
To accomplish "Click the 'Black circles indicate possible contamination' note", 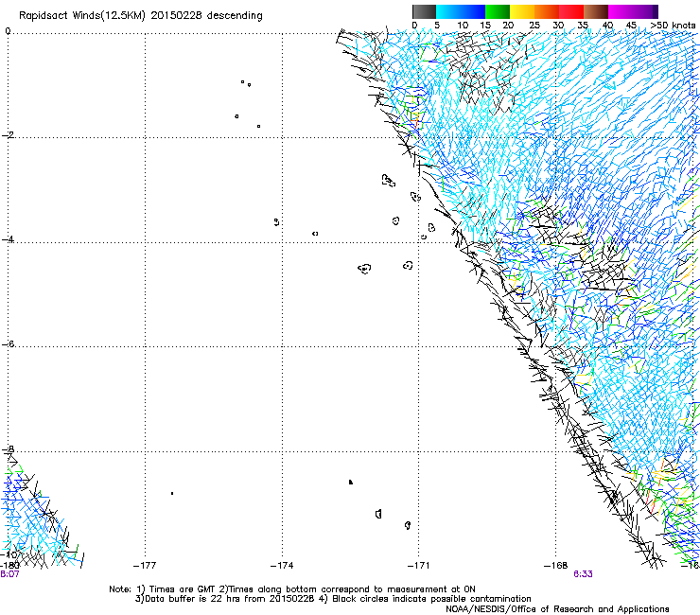I will pyautogui.click(x=431, y=599).
